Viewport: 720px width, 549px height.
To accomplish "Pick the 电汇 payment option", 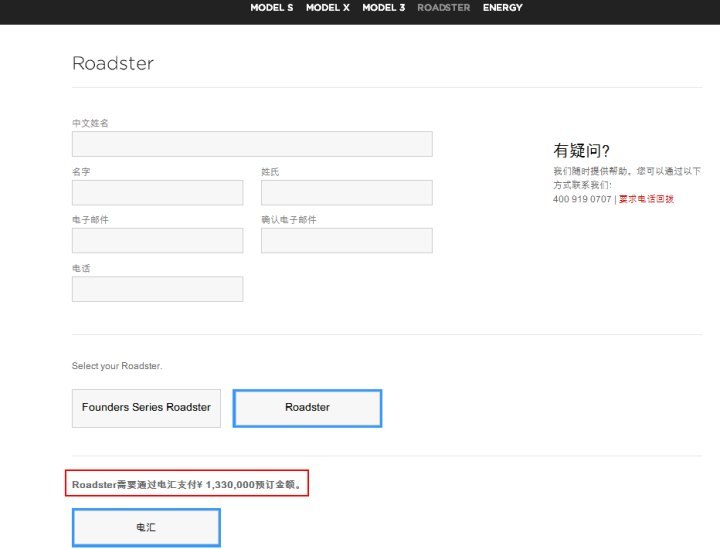I will pos(146,527).
